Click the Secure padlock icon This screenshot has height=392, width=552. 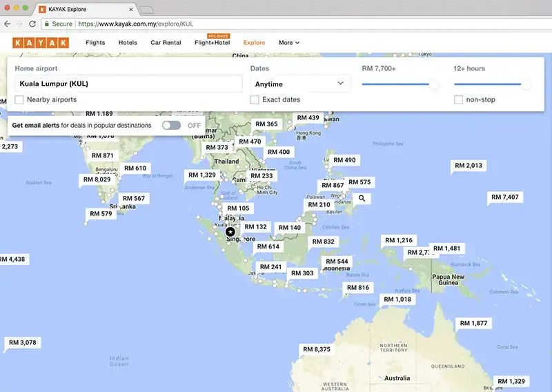[x=47, y=24]
